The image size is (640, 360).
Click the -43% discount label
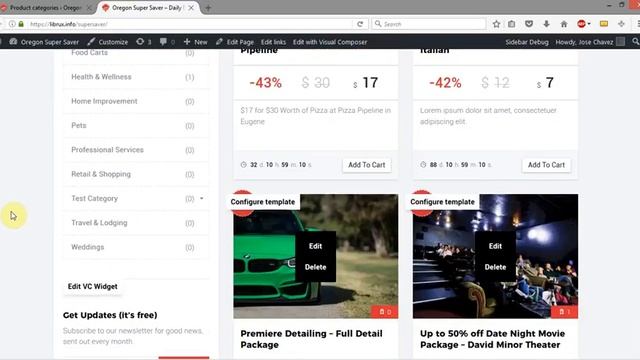coord(265,83)
